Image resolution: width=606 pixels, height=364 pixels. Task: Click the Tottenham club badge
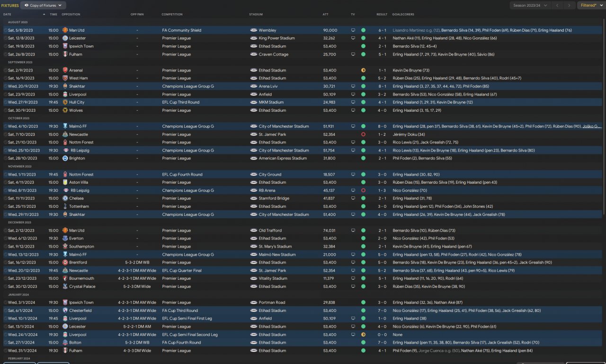65,207
